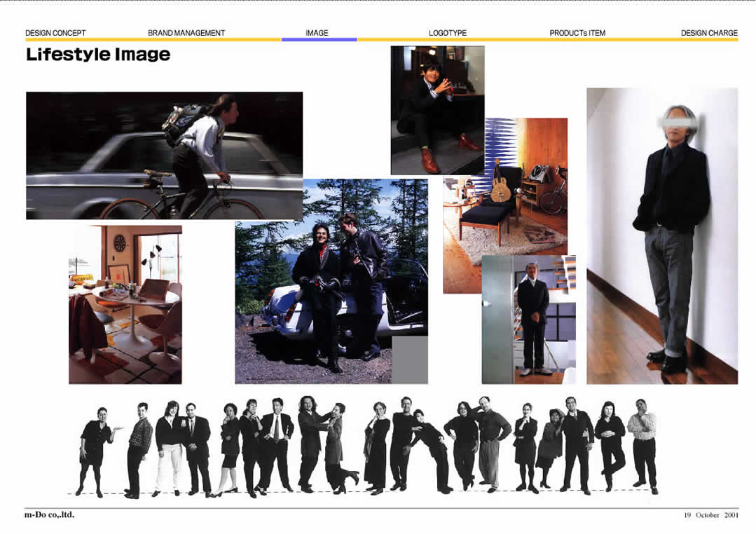Select the IMAGE tab
Viewport: 756px width, 534px height.
click(x=317, y=33)
